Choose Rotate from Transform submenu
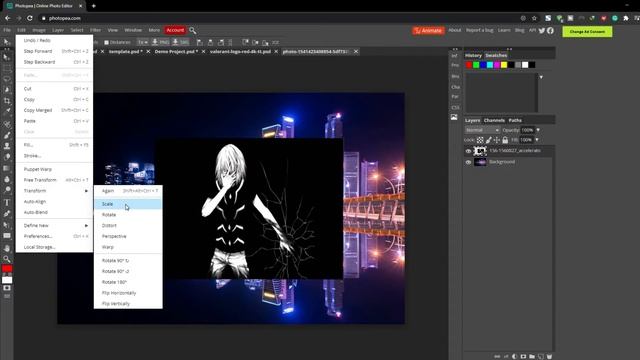The width and height of the screenshot is (640, 360). (x=128, y=215)
